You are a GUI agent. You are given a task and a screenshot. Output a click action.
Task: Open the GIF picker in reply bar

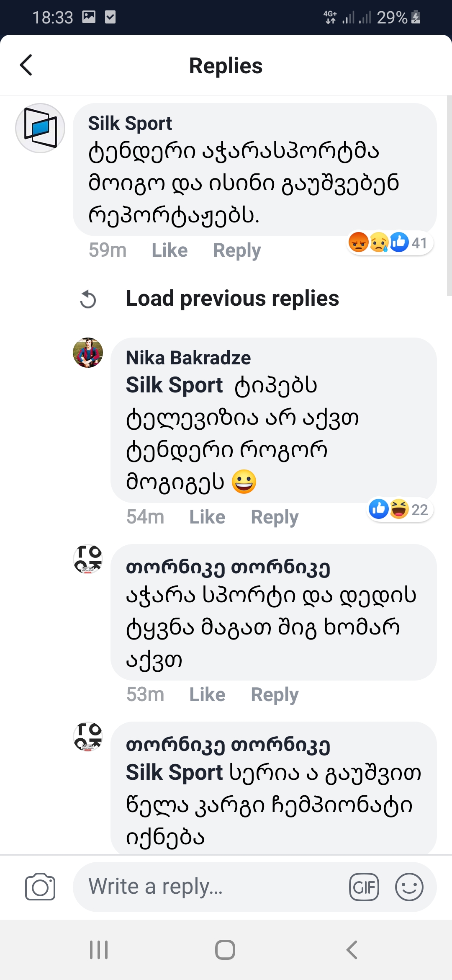[364, 887]
